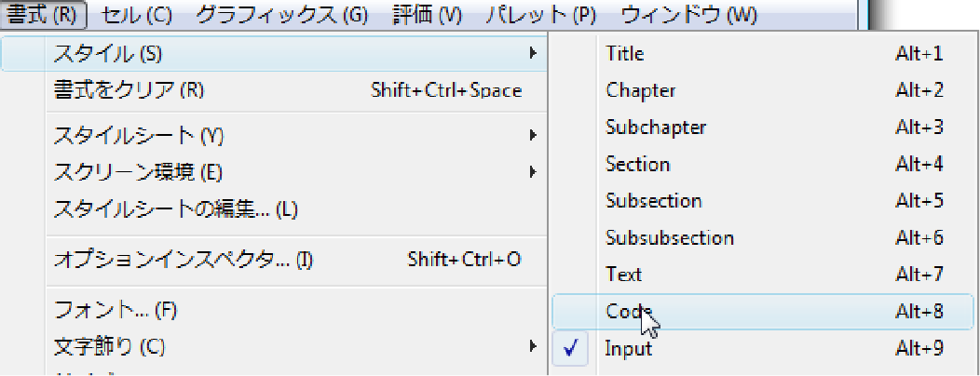Apply the Title style
980x376 pixels.
click(763, 54)
